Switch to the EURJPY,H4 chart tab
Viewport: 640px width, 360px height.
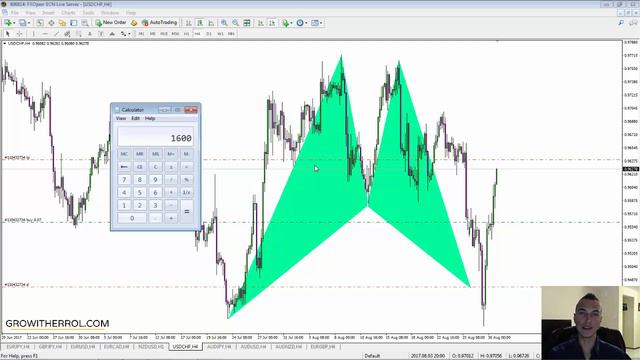coord(18,347)
